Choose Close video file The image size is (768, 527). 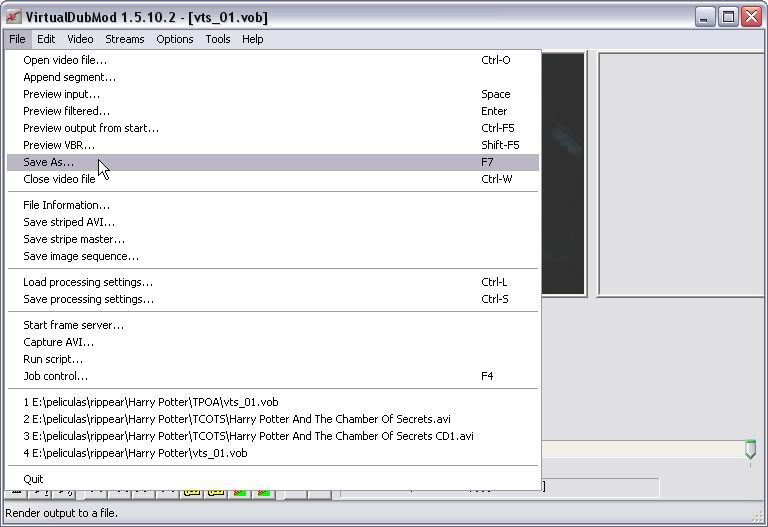(59, 179)
